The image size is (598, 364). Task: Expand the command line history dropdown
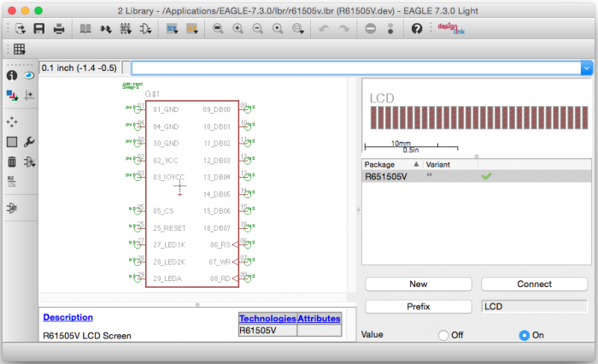[586, 68]
